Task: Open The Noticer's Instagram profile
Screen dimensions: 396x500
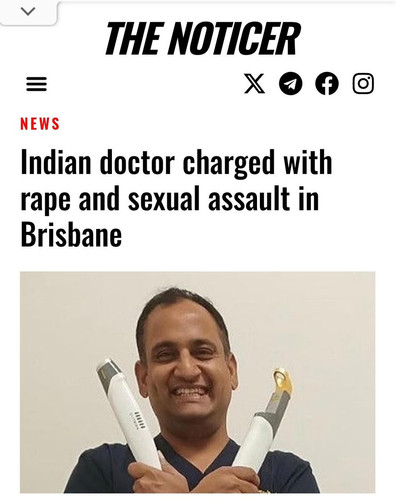Action: tap(363, 83)
